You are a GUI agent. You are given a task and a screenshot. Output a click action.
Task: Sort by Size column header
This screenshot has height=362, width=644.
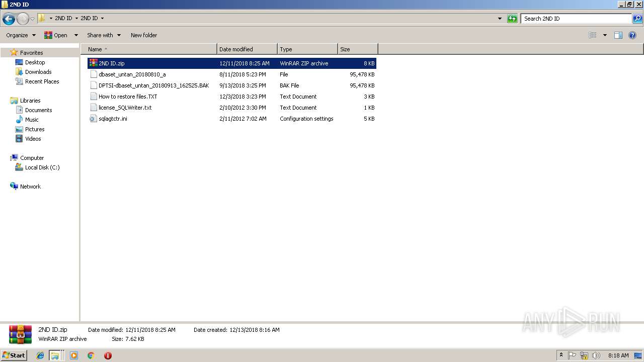pos(358,49)
